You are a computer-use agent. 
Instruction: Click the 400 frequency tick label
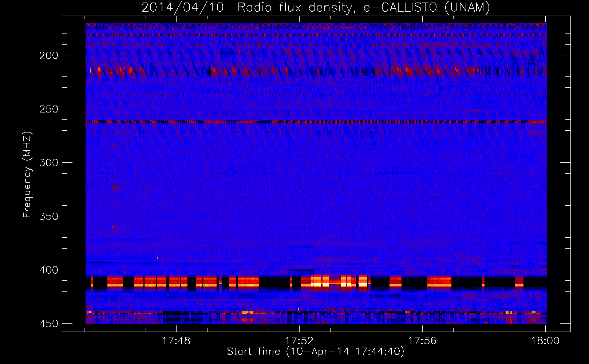(49, 270)
